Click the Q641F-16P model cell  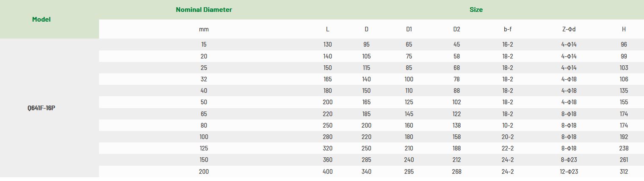pyautogui.click(x=41, y=108)
